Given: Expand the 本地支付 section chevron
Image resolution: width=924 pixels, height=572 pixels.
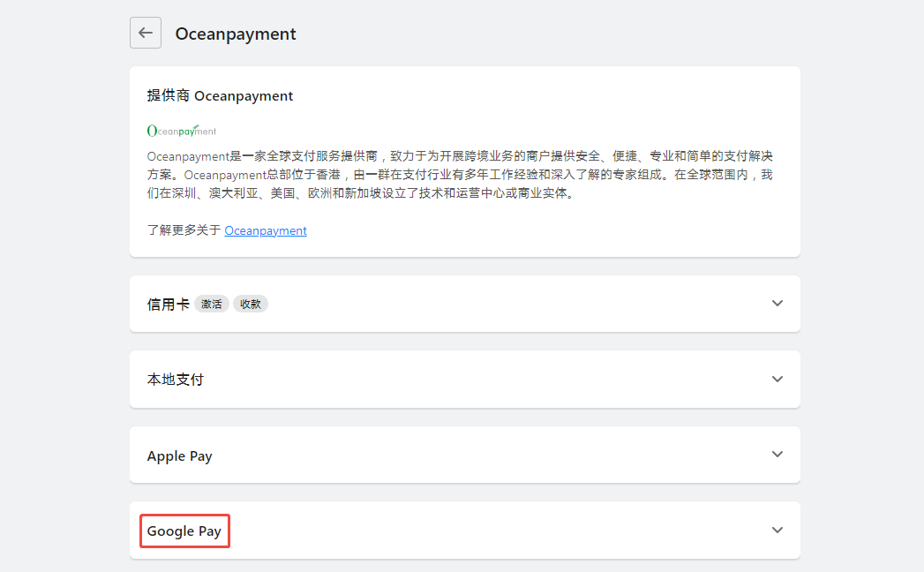Looking at the screenshot, I should 777,380.
